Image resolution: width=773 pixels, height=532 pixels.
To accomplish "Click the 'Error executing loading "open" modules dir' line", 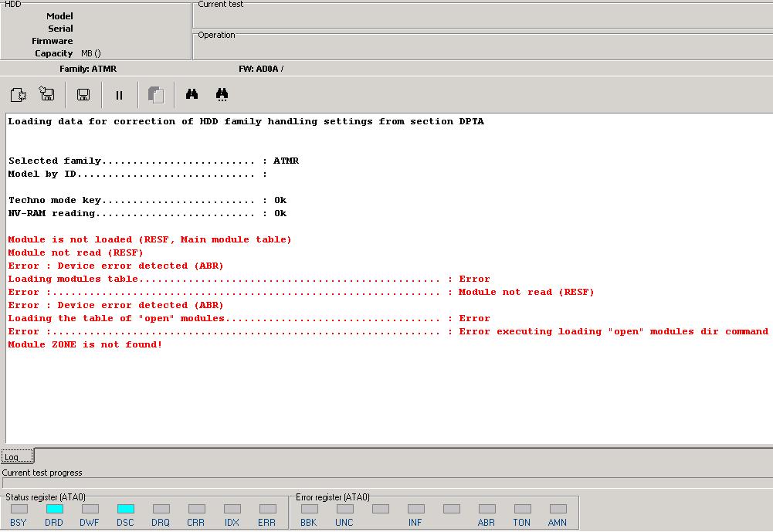I will (x=388, y=332).
